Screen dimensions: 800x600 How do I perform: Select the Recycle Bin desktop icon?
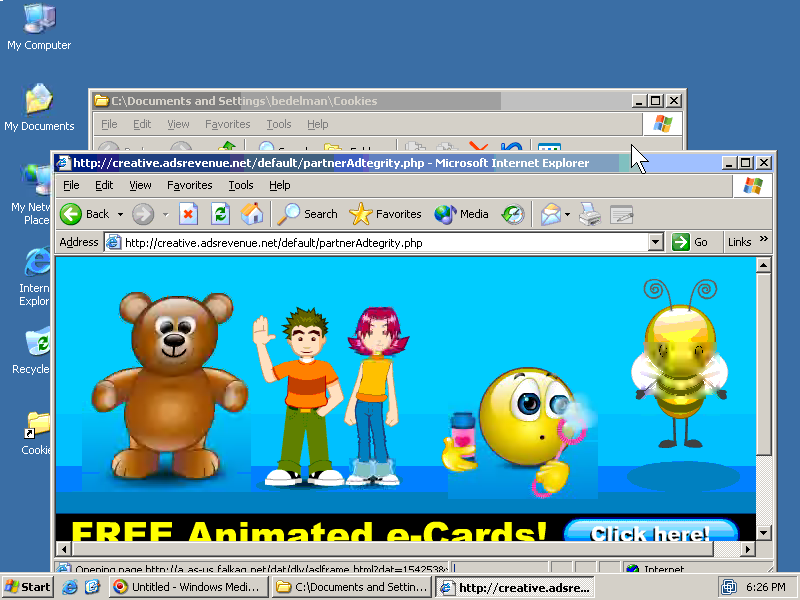pos(32,351)
